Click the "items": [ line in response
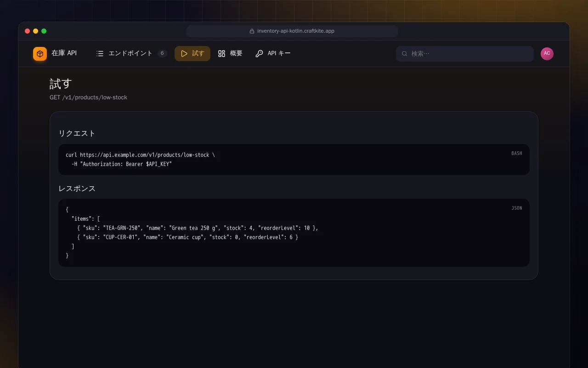This screenshot has width=588, height=368. pos(85,219)
